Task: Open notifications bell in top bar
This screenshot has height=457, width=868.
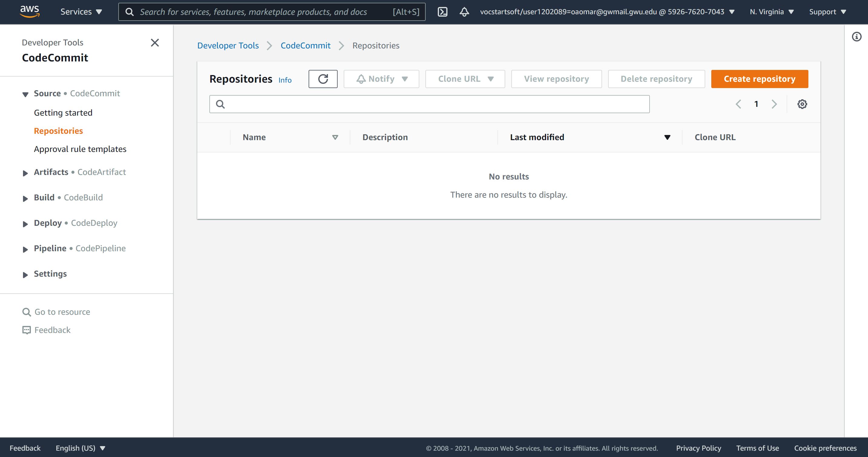Action: coord(464,12)
